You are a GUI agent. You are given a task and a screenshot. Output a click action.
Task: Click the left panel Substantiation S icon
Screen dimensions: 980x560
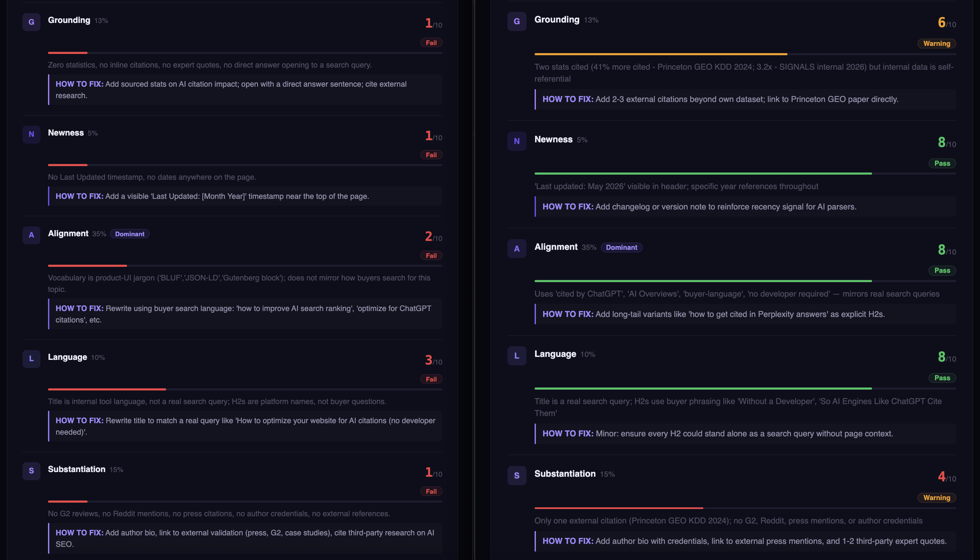31,471
